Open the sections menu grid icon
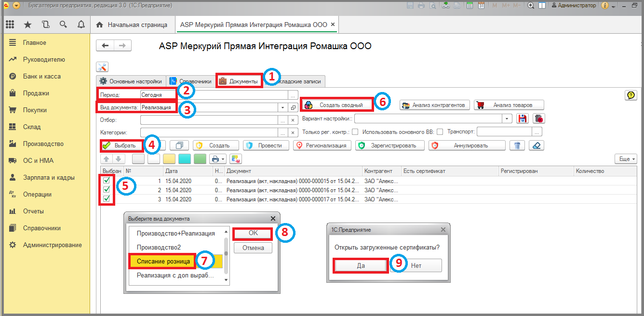This screenshot has height=316, width=644. click(10, 25)
